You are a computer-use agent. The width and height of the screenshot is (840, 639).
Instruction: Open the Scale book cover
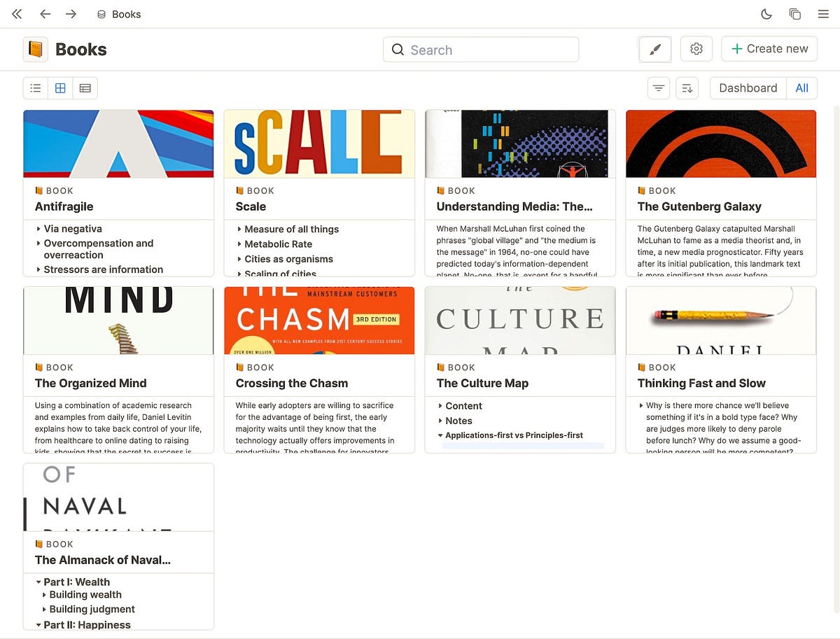point(319,143)
